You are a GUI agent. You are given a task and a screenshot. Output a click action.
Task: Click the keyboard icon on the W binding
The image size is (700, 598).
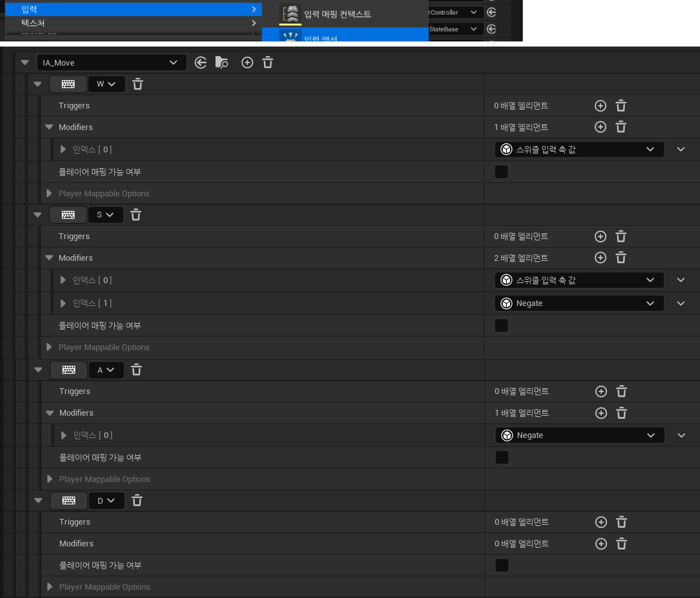68,84
